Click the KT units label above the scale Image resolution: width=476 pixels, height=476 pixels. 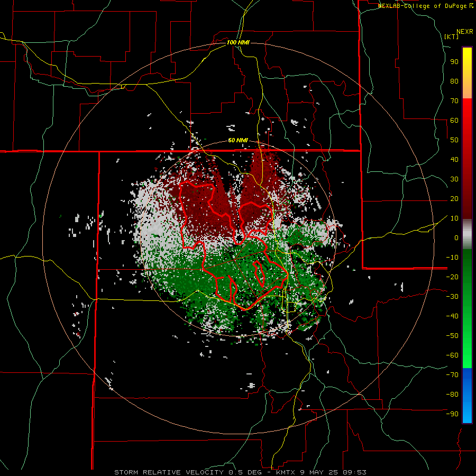point(452,36)
